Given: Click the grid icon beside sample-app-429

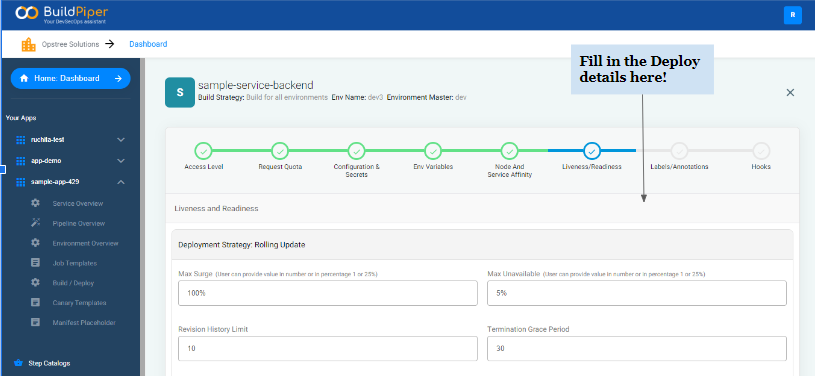Looking at the screenshot, I should click(20, 182).
